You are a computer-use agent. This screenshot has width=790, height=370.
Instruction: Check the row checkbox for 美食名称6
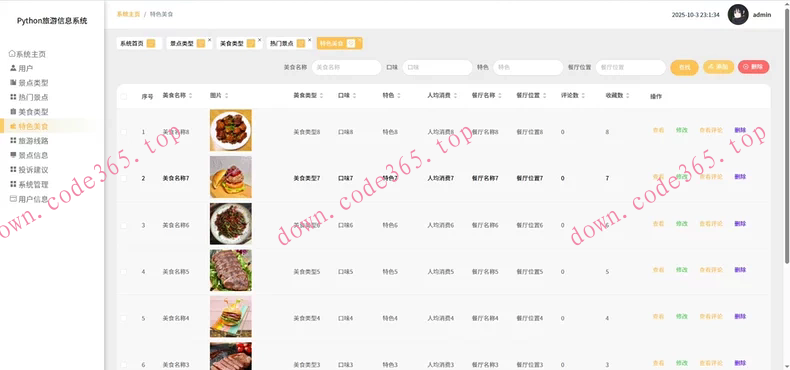tap(124, 225)
